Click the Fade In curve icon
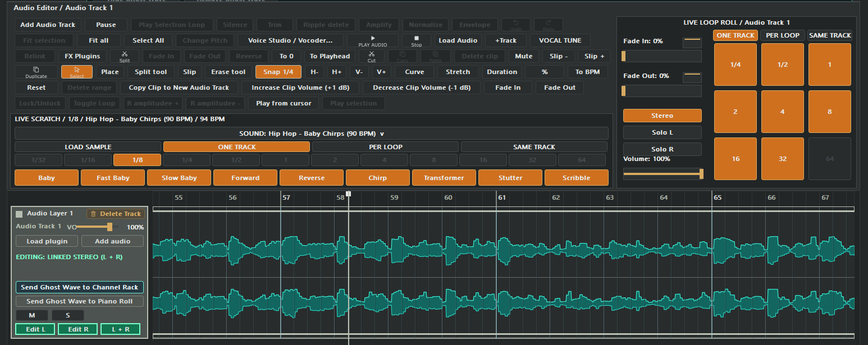Screen dimensions: 868x345 692,43
